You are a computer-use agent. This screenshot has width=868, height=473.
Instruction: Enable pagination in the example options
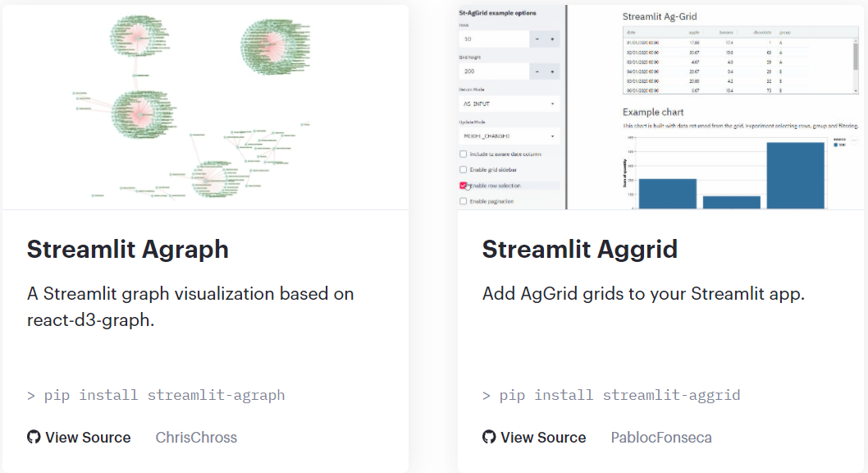click(x=463, y=201)
